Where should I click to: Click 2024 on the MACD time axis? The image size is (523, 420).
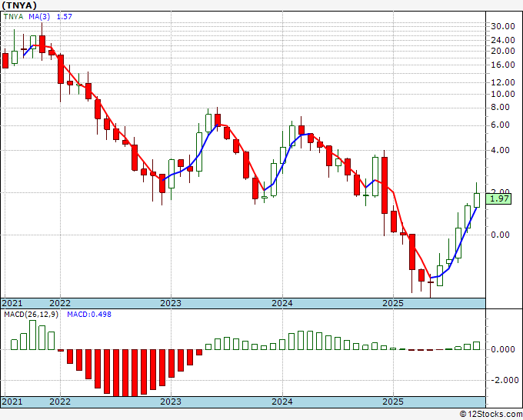282,402
